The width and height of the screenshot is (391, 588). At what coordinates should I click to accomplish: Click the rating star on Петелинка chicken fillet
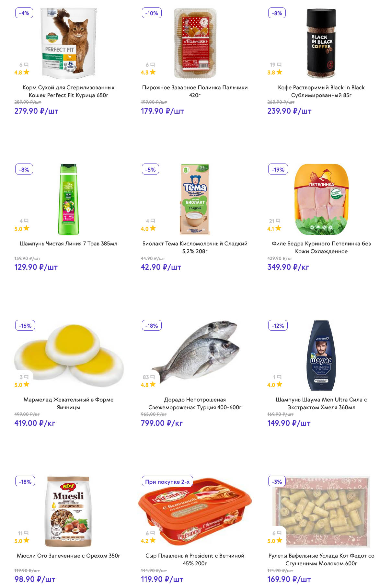coord(278,228)
